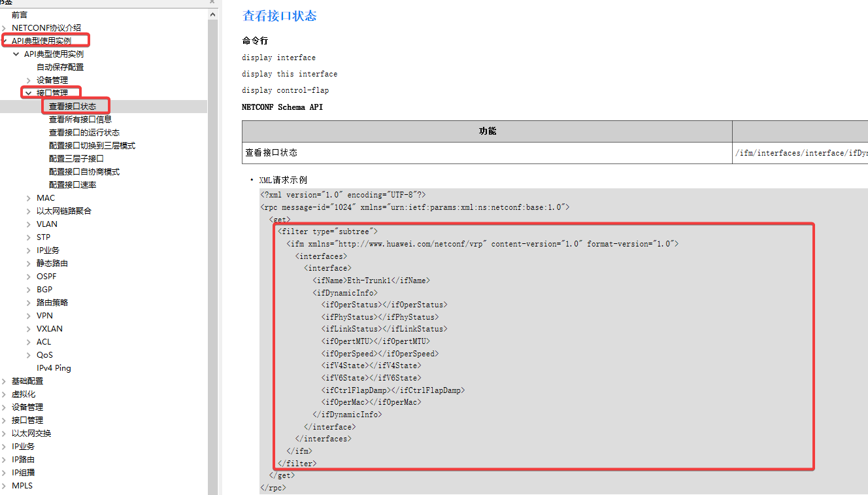Click the NETCONF Schema API heading
The height and width of the screenshot is (495, 868).
pyautogui.click(x=282, y=107)
